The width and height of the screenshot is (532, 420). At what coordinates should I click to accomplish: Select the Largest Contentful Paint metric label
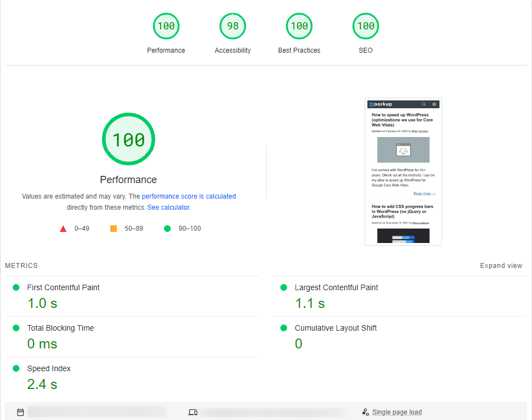click(x=336, y=287)
